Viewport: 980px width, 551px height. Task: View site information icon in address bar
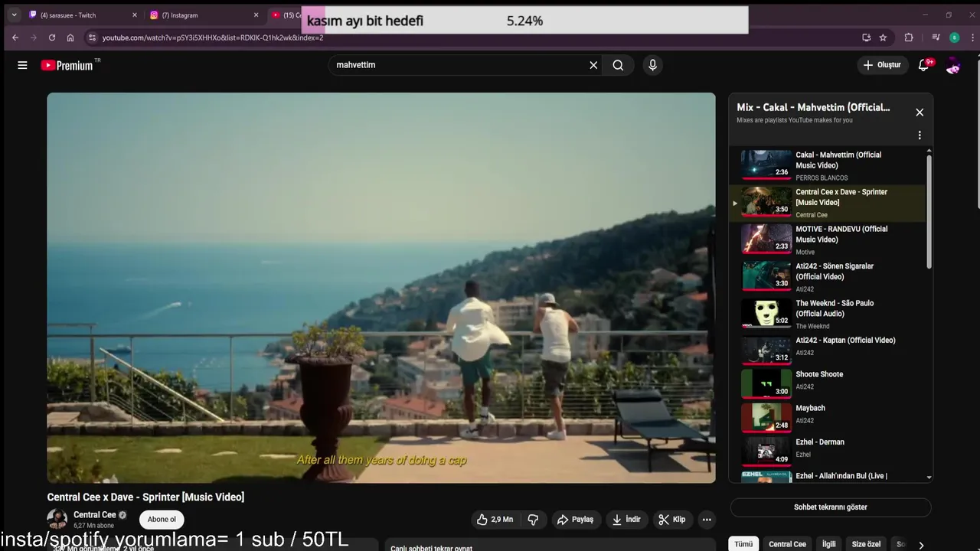coord(92,37)
